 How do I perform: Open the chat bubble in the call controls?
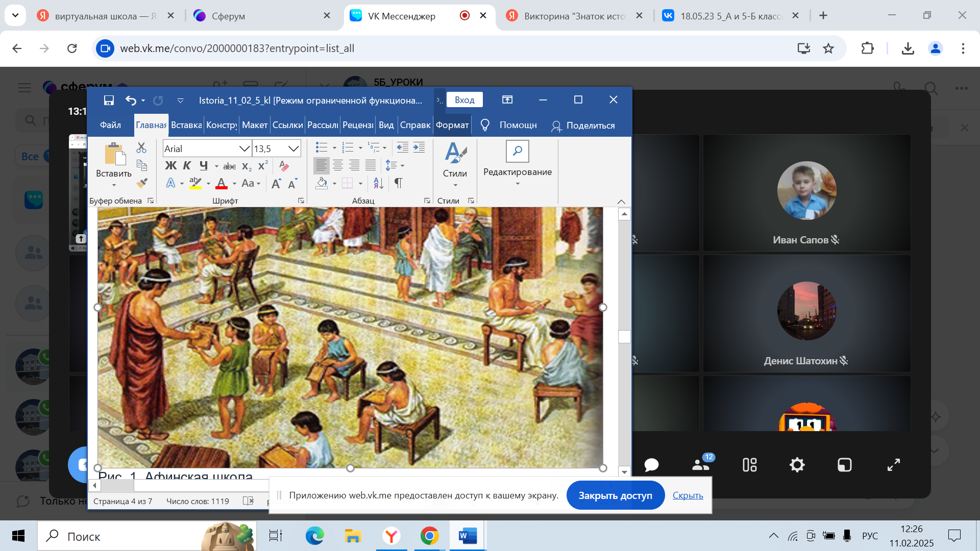[x=651, y=465]
